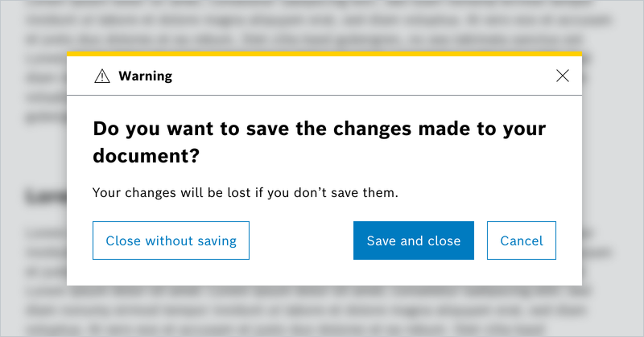Screen dimensions: 644x337
Task: Click empty header space left of the X
Action: coord(362,76)
